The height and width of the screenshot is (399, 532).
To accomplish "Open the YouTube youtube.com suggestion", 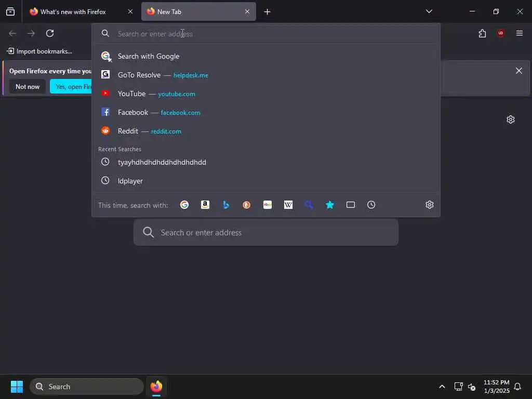I will click(266, 94).
